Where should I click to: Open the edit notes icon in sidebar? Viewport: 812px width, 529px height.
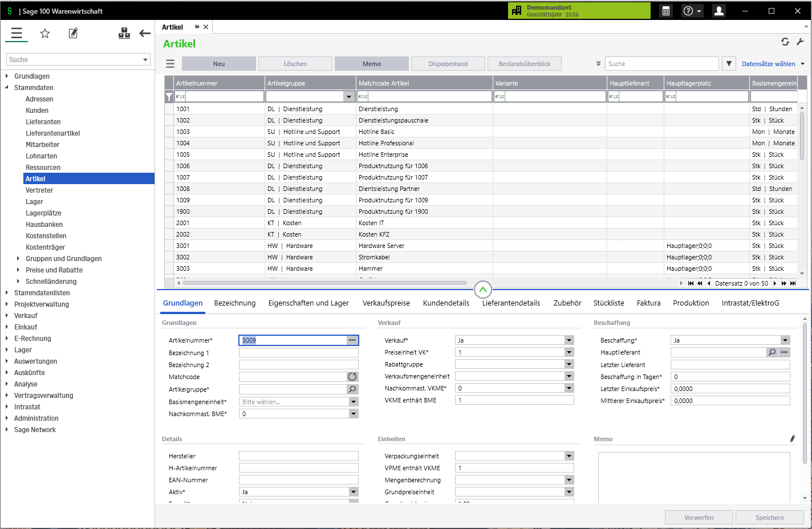pyautogui.click(x=73, y=34)
